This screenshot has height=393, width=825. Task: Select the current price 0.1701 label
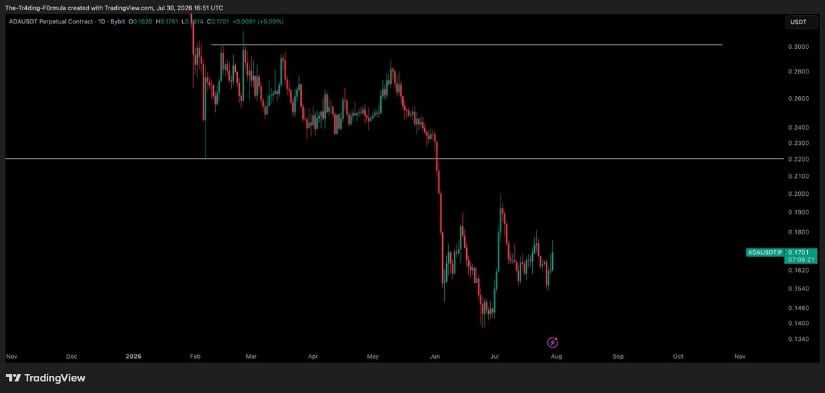[799, 253]
